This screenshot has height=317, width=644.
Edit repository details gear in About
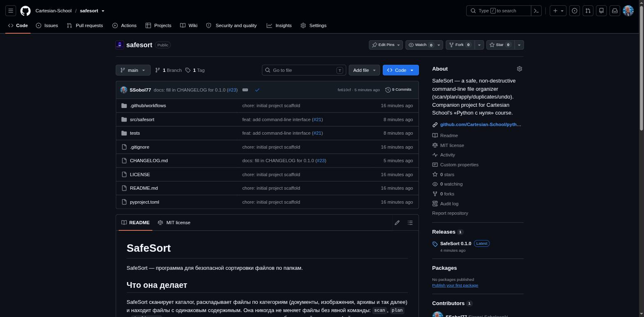[x=520, y=69]
